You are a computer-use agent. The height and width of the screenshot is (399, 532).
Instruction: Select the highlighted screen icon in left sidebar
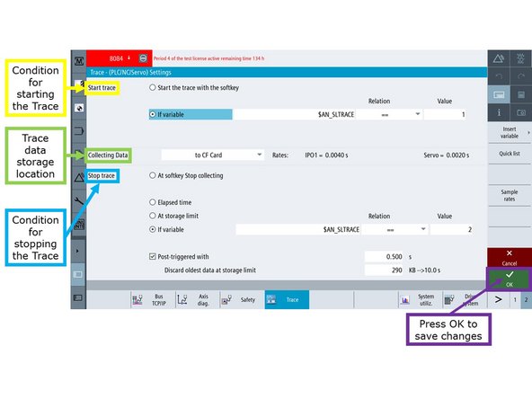[78, 274]
